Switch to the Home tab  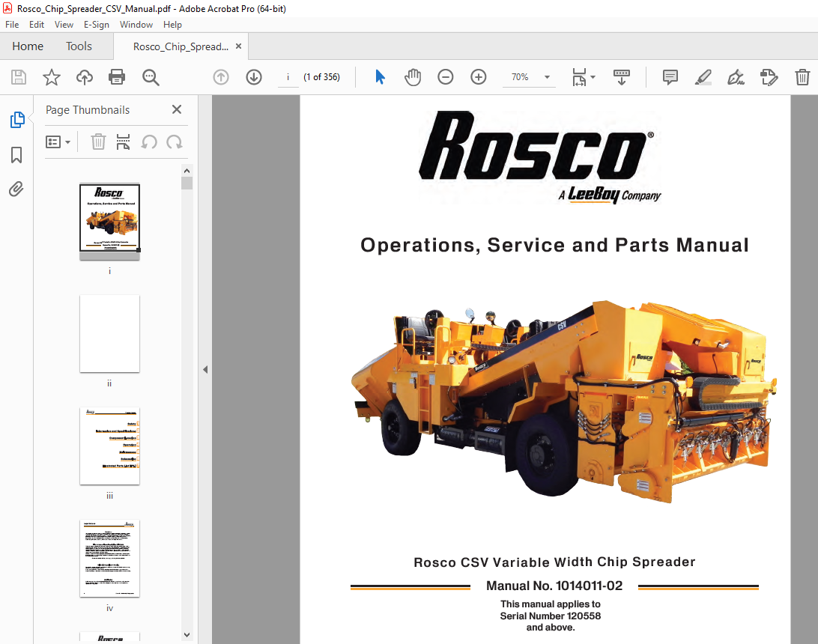point(28,46)
